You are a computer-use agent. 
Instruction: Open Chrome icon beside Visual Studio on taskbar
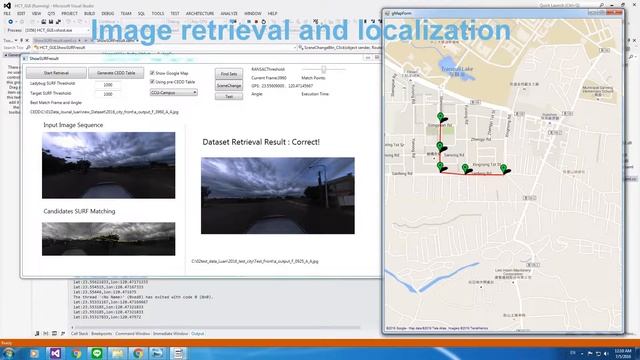click(x=76, y=353)
